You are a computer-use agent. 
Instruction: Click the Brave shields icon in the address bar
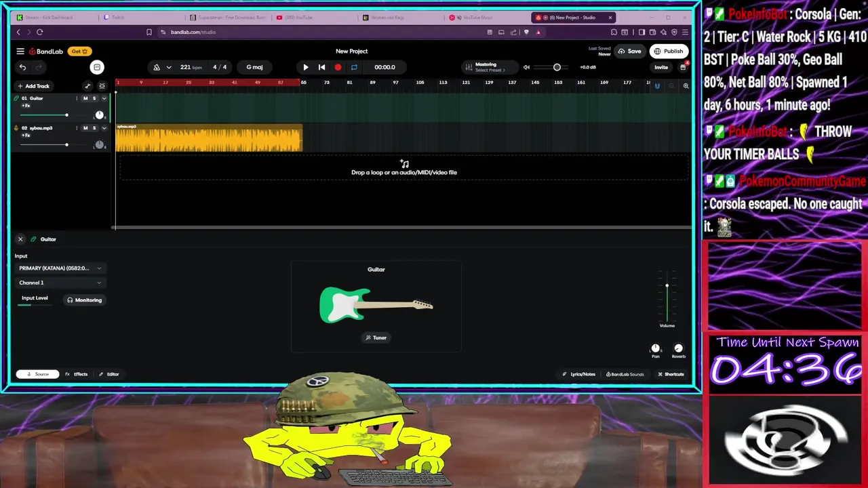click(x=526, y=32)
